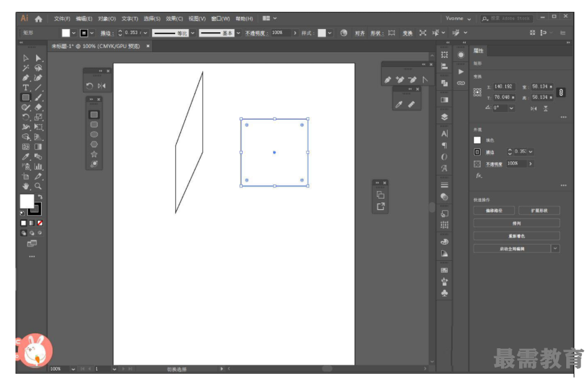The width and height of the screenshot is (588, 383).
Task: Enable Draw Behind mode
Action: click(32, 233)
